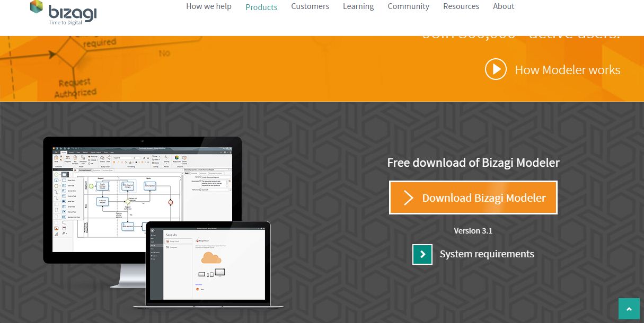Click the Bizagi logo
The image size is (644, 323).
63,13
